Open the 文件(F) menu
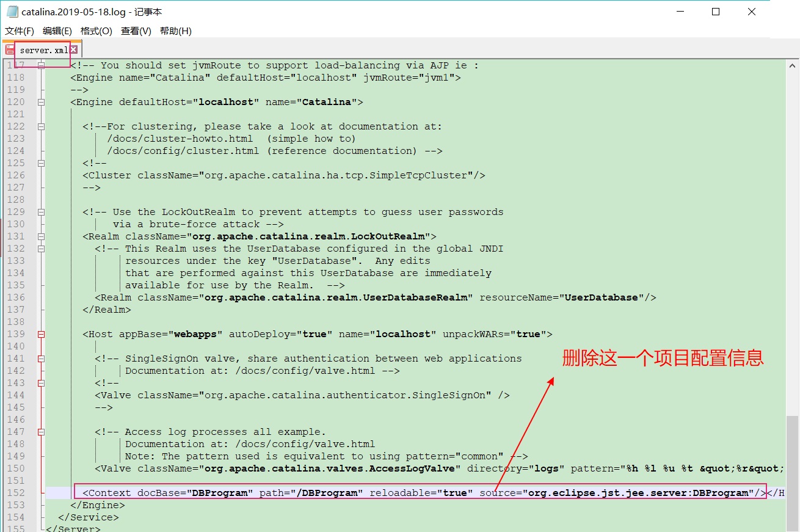This screenshot has width=800, height=532. point(20,31)
